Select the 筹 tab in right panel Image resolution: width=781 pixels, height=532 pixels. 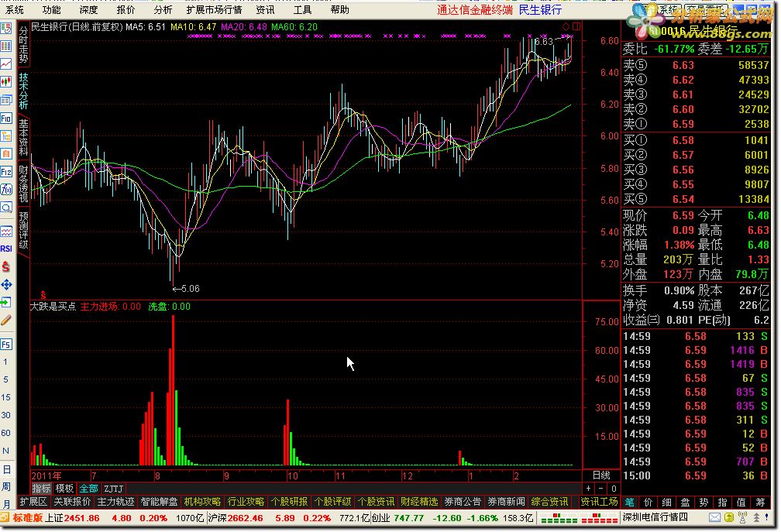coord(761,503)
